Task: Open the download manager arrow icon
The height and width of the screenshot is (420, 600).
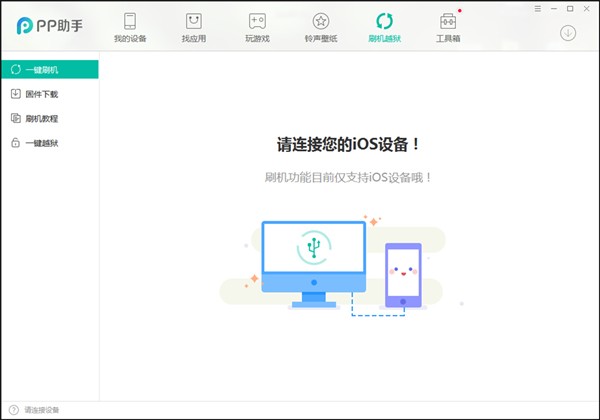Action: tap(568, 33)
